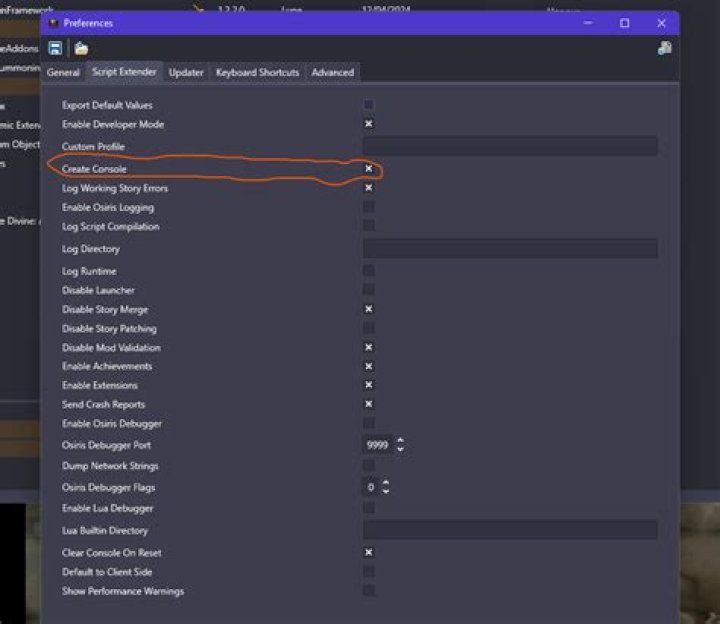Image resolution: width=720 pixels, height=624 pixels.
Task: Open the Updater tab
Action: point(186,73)
